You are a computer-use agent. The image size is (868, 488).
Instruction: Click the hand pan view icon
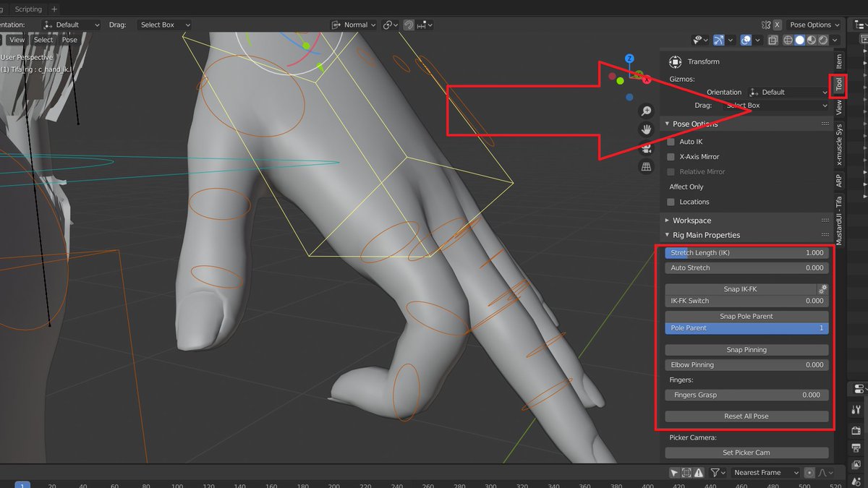(647, 129)
